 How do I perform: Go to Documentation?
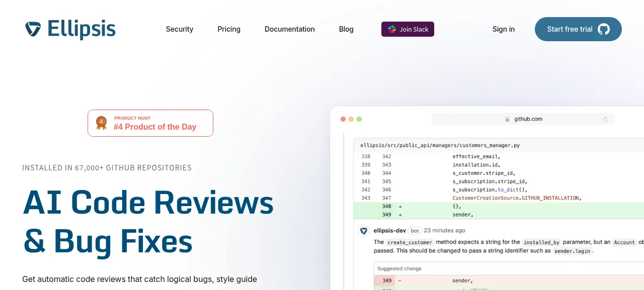[x=290, y=29]
